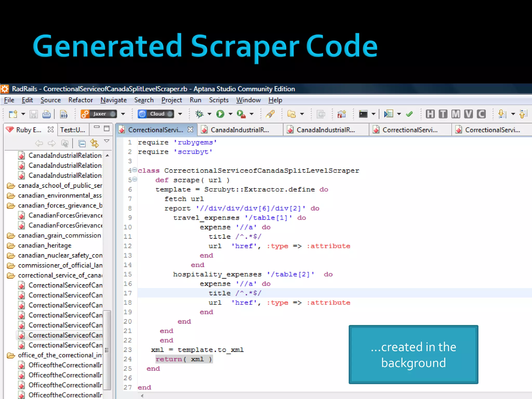Click the H toolbar button
The image size is (532, 399).
[x=430, y=114]
